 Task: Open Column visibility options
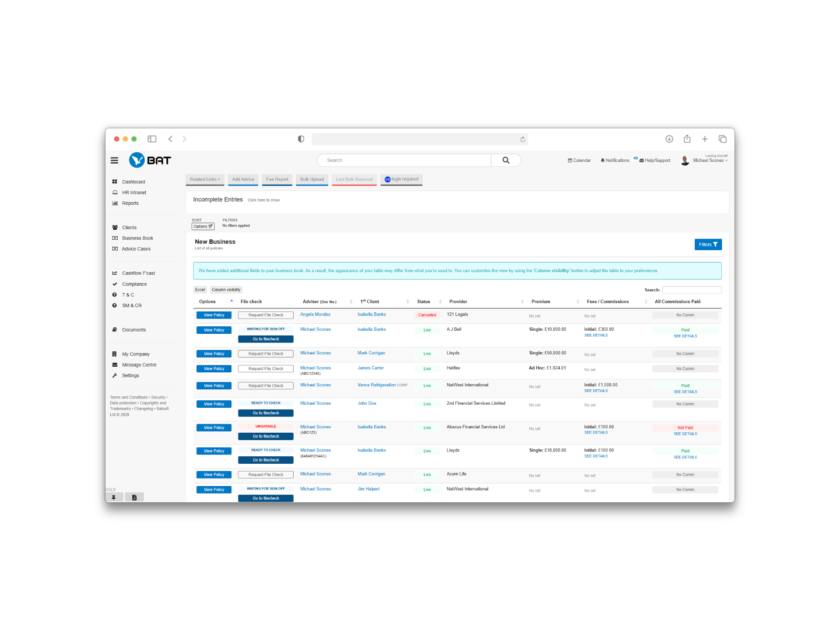pyautogui.click(x=226, y=290)
